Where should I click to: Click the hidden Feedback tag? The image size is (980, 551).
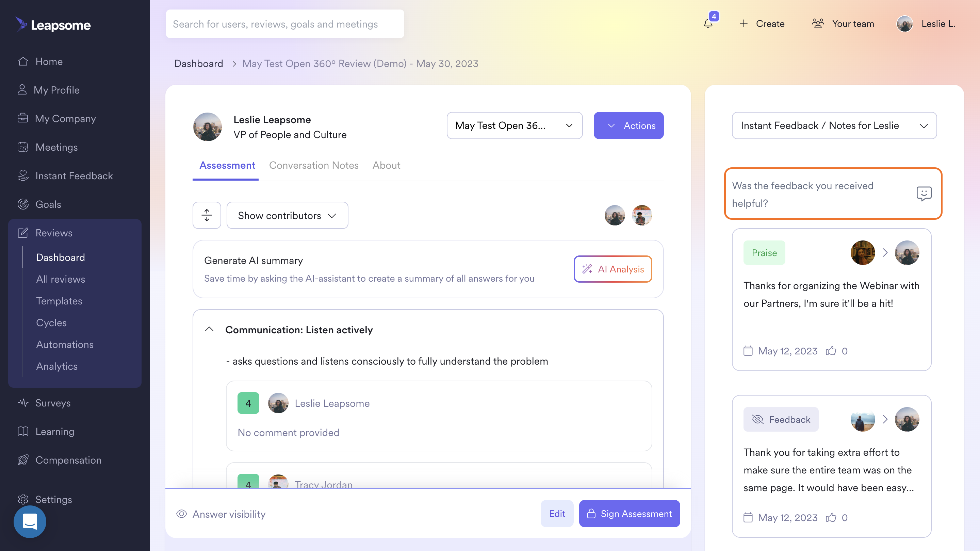pyautogui.click(x=781, y=419)
